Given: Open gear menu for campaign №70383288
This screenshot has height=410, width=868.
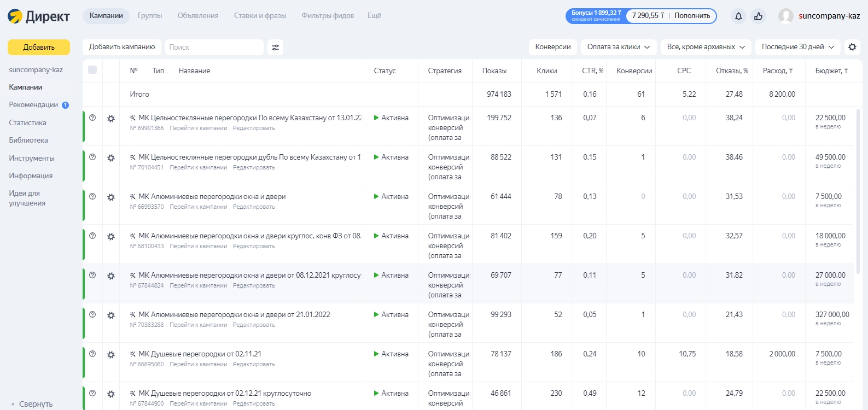Looking at the screenshot, I should tap(111, 315).
